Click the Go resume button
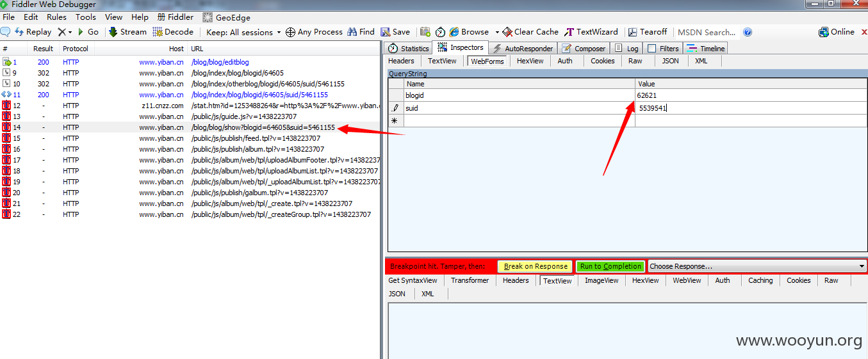This screenshot has height=359, width=868. point(88,32)
